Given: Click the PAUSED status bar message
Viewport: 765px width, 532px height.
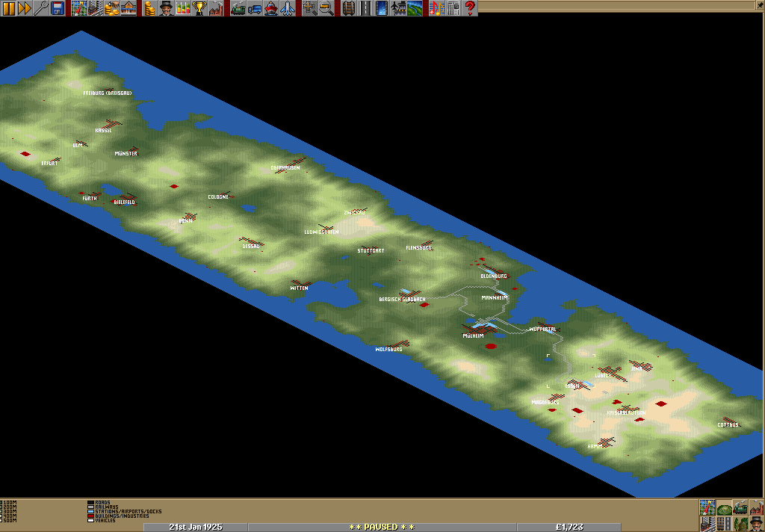Looking at the screenshot, I should [382, 527].
